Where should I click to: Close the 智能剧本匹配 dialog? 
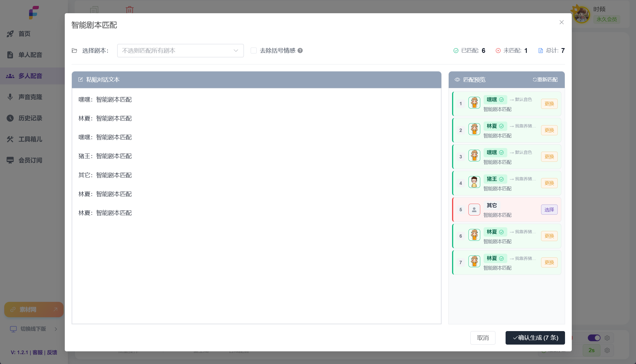(561, 22)
